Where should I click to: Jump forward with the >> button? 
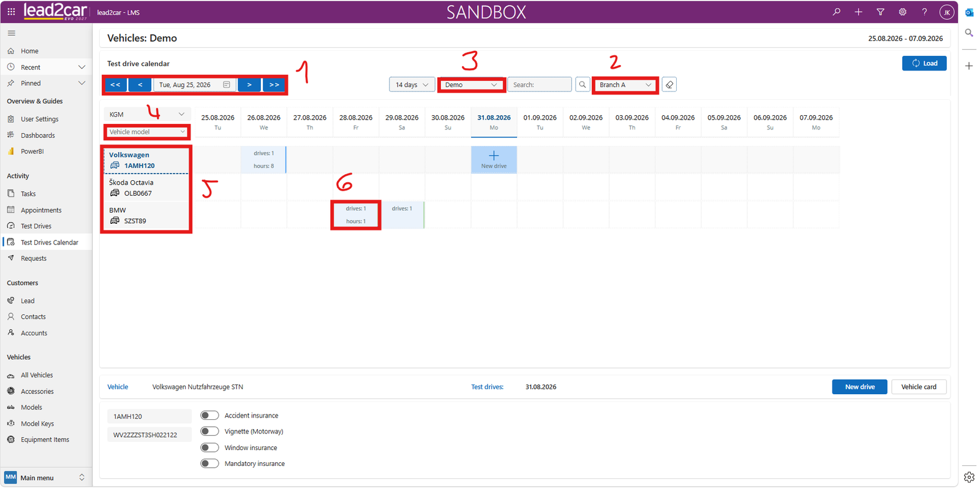pyautogui.click(x=274, y=85)
